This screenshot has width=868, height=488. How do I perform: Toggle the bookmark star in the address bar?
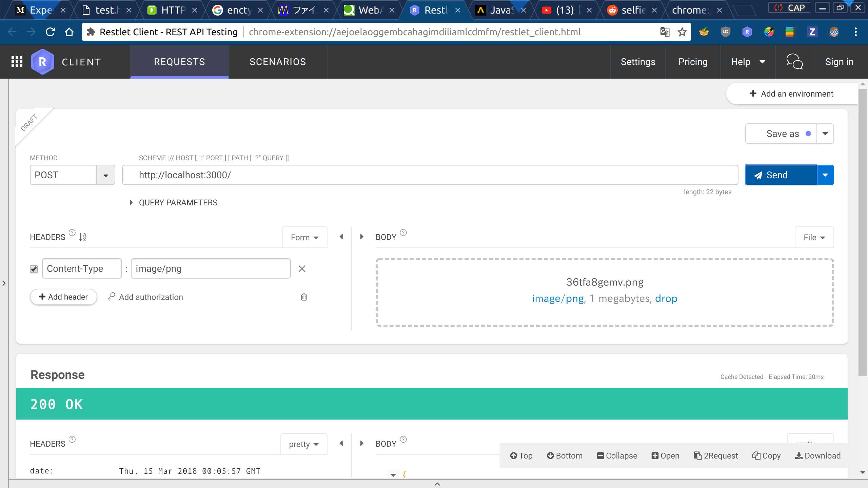(682, 32)
